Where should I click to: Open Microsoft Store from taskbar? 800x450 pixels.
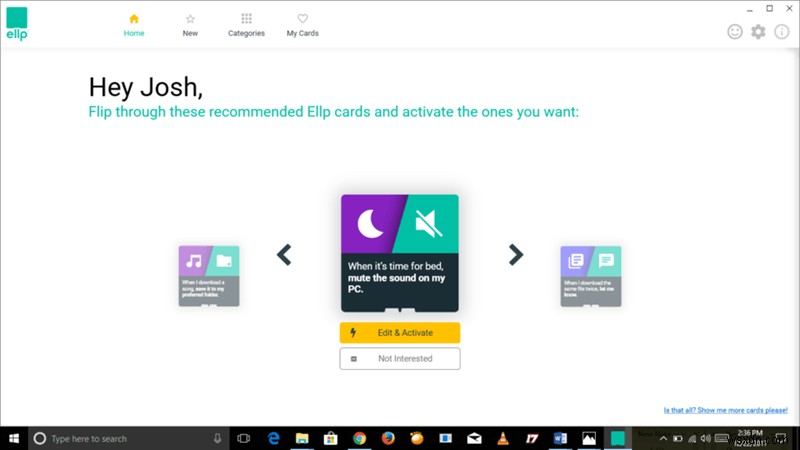coord(331,438)
